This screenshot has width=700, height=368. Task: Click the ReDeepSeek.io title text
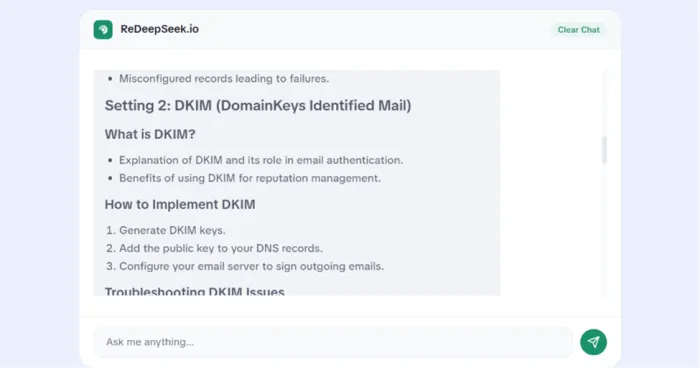[159, 29]
